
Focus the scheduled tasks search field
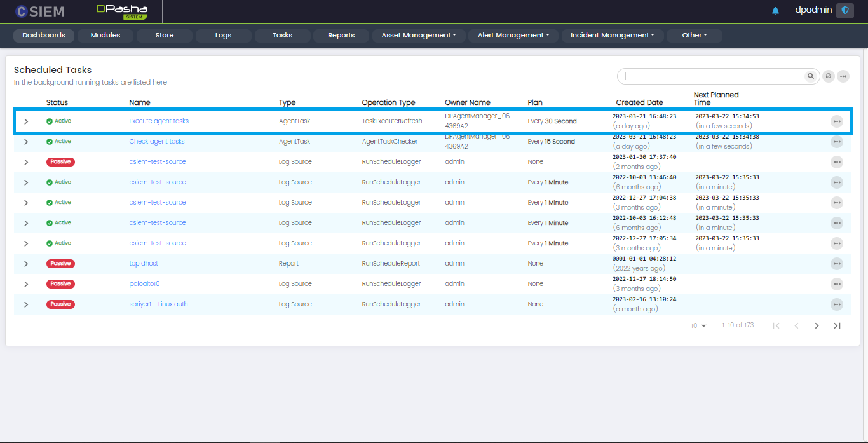712,76
